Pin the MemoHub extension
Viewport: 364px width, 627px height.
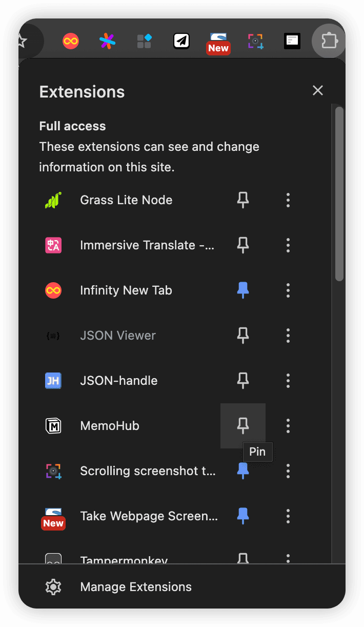coord(243,426)
